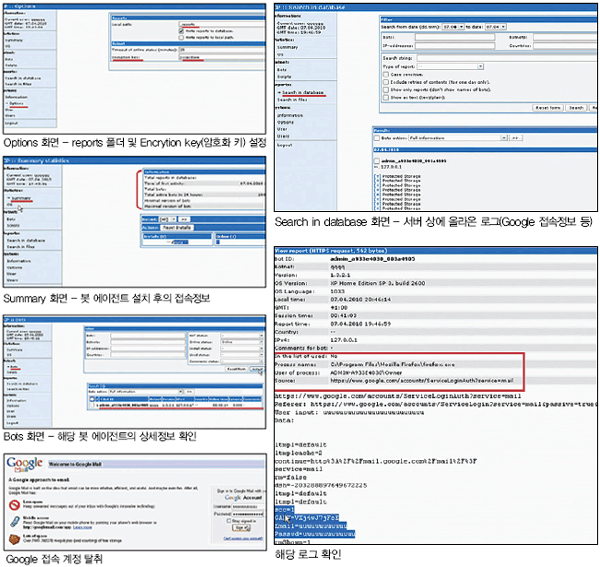Check Show only reports without bot names

click(x=386, y=90)
